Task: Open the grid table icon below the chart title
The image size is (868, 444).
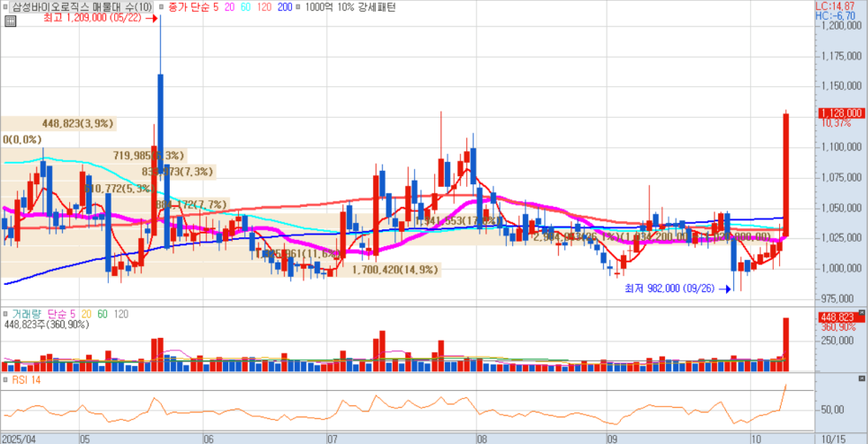Action: [10, 22]
